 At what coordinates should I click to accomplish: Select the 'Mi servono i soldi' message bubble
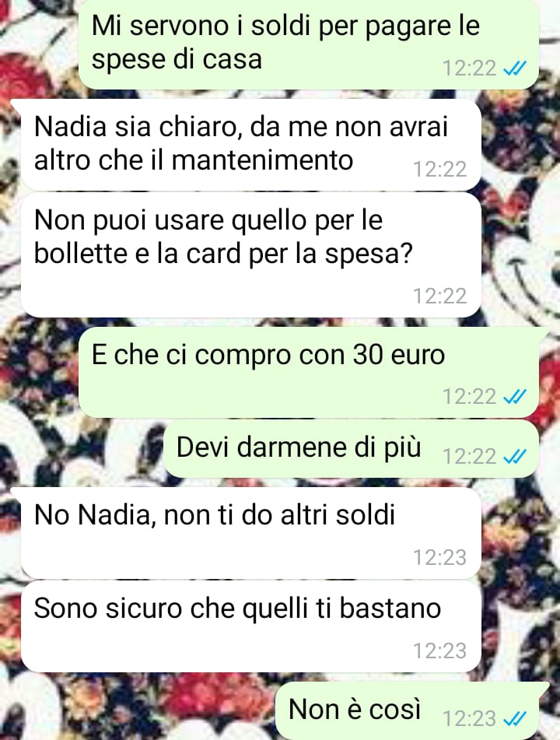pos(309,44)
